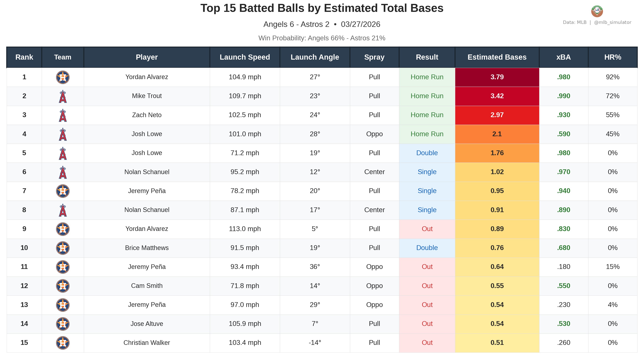Click the Angels logo in rank 6 row
Screen dimensions: 644x356
point(63,173)
